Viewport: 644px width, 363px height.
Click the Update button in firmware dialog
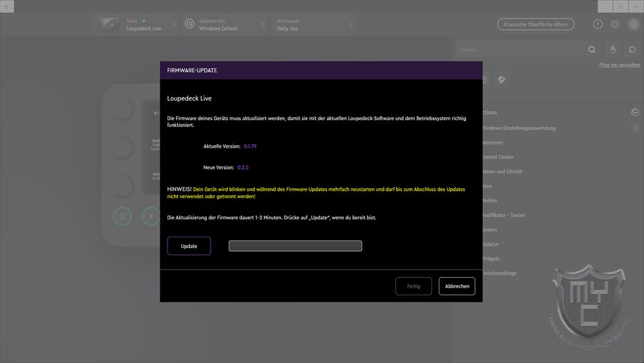[189, 246]
